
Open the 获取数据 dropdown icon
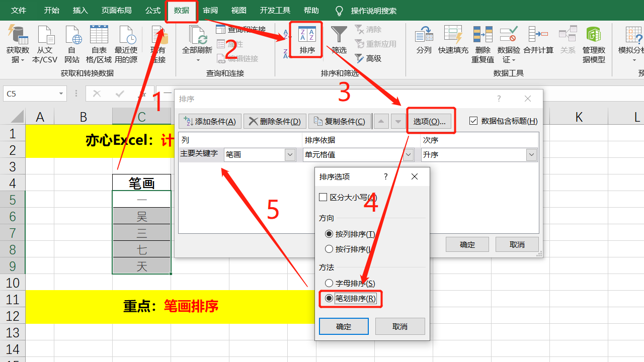point(18,35)
